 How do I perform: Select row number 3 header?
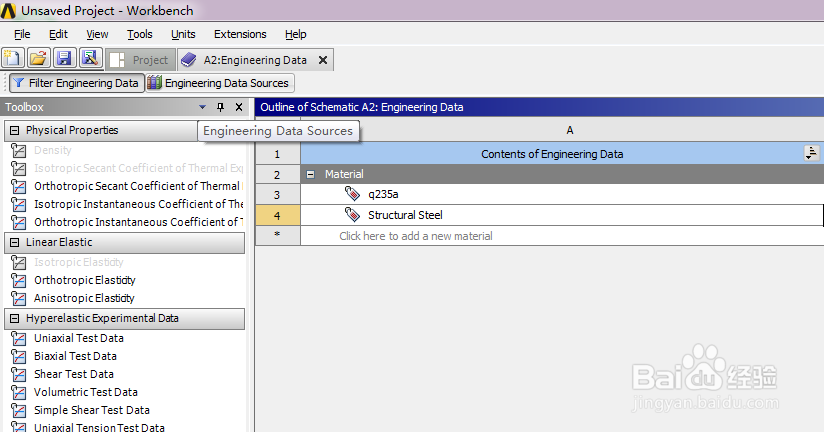277,194
